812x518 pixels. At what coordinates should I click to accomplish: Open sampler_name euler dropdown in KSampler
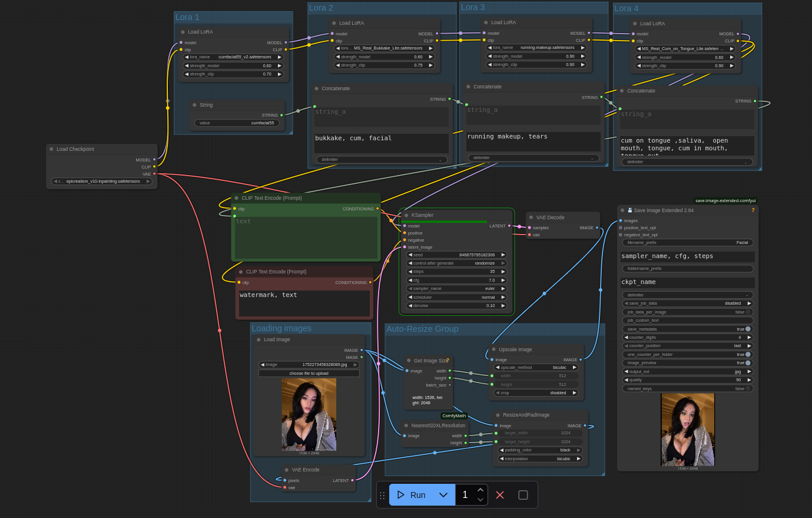(x=457, y=288)
